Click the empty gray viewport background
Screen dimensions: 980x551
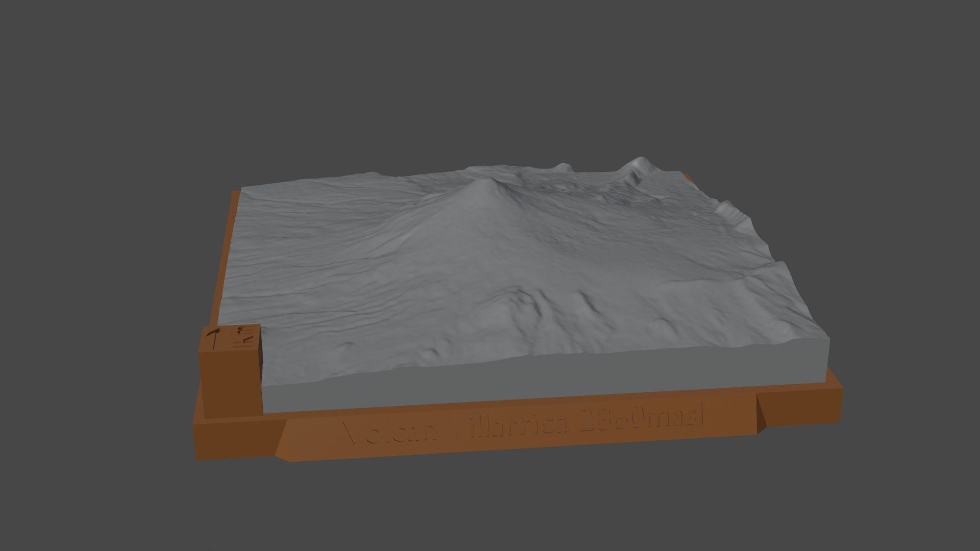tap(102, 102)
